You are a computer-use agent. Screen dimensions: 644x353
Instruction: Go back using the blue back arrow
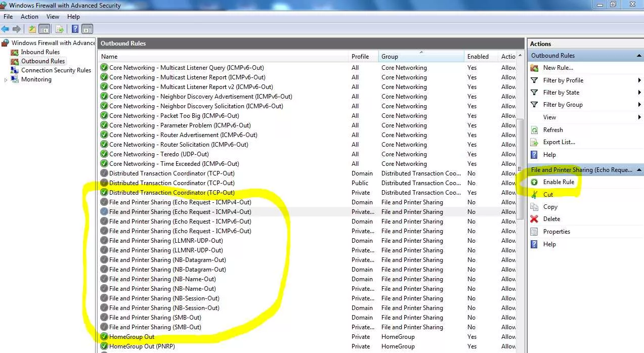(x=5, y=29)
